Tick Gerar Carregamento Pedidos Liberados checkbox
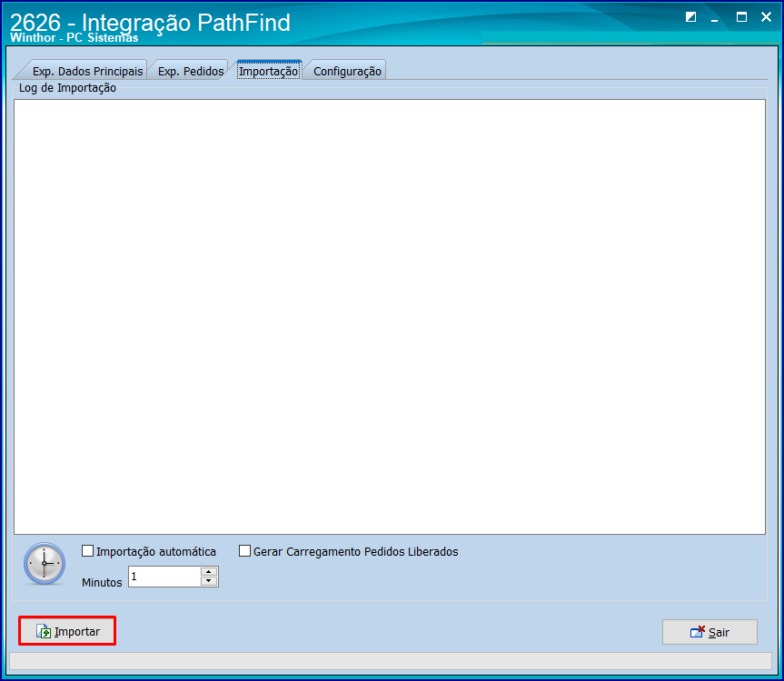 244,550
